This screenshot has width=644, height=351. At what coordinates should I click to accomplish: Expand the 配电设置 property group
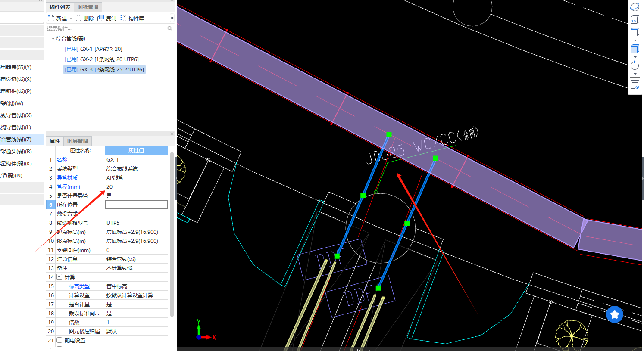tap(59, 340)
